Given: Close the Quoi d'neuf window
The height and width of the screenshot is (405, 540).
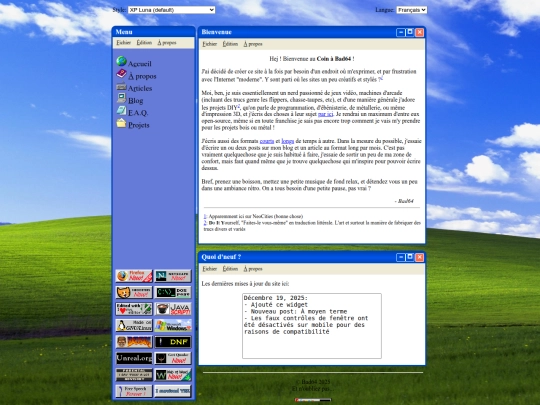Looking at the screenshot, I should tap(419, 257).
